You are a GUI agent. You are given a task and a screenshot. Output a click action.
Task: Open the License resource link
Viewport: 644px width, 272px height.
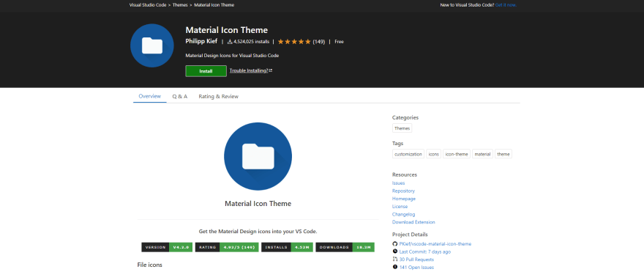point(400,207)
